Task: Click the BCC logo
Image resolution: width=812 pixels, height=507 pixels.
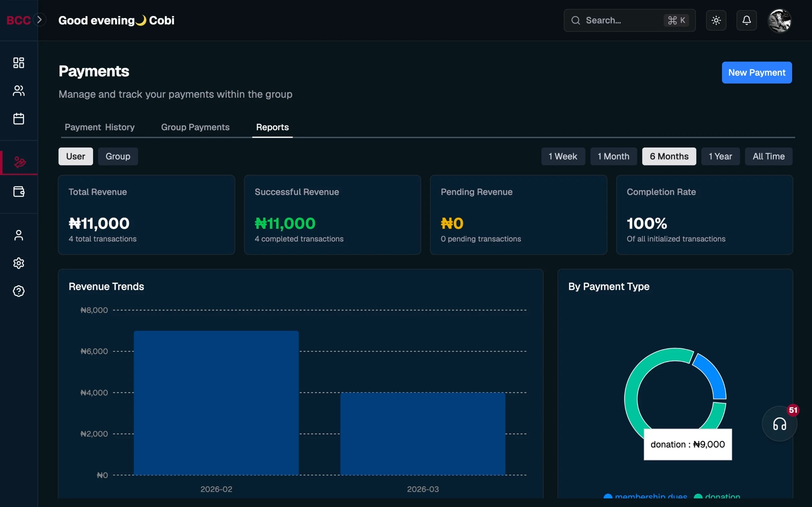Action: coord(18,20)
